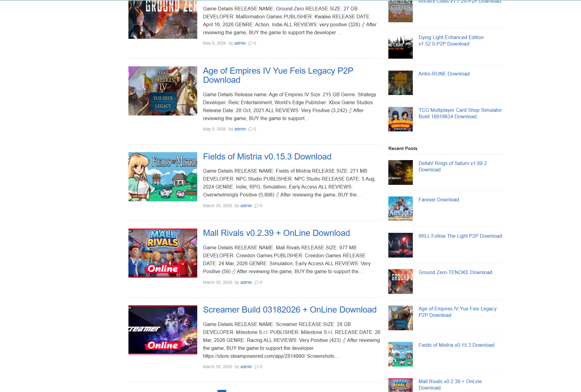Open DeltaV Rings of Saturn v1.89.2 link
The width and height of the screenshot is (581, 392).
(453, 167)
